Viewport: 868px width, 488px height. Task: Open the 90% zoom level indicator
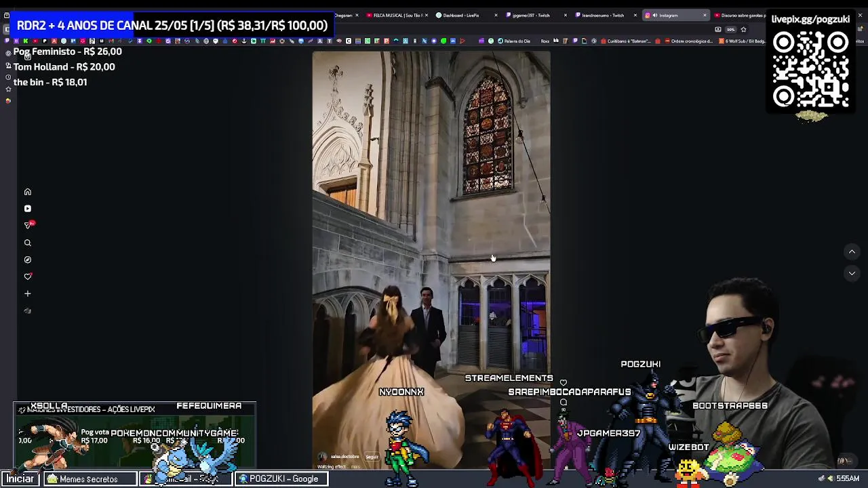[730, 30]
